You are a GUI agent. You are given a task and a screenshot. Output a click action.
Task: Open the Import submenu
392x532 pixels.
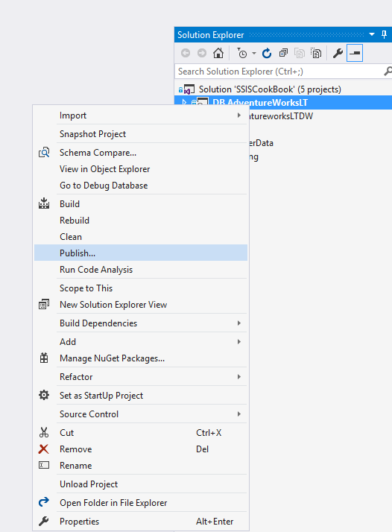tap(141, 115)
